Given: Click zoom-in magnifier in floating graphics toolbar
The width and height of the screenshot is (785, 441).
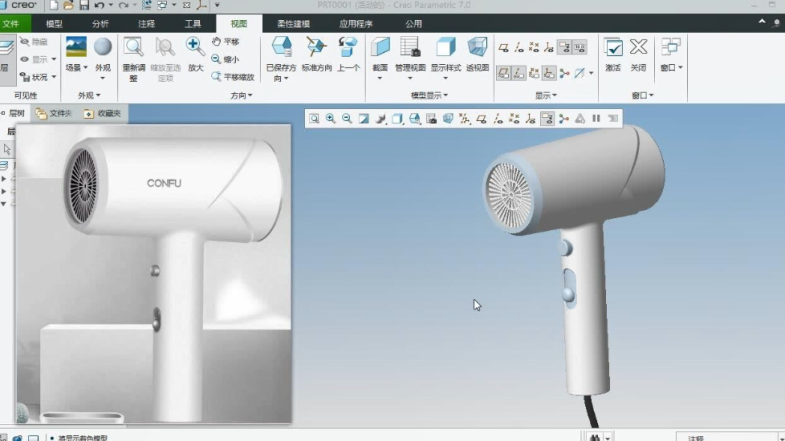Looking at the screenshot, I should (330, 118).
